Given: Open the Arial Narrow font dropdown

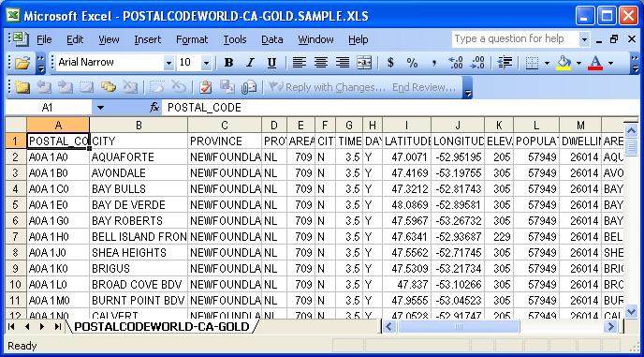Looking at the screenshot, I should tap(168, 63).
